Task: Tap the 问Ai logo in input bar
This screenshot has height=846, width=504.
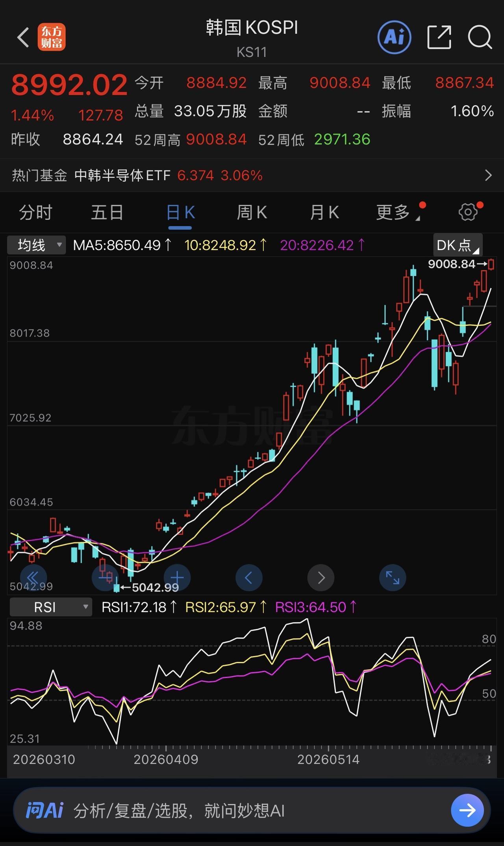Action: [x=44, y=811]
